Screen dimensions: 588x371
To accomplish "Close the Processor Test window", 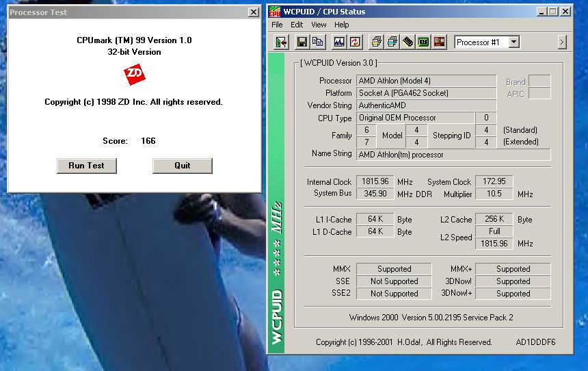I will tap(254, 12).
